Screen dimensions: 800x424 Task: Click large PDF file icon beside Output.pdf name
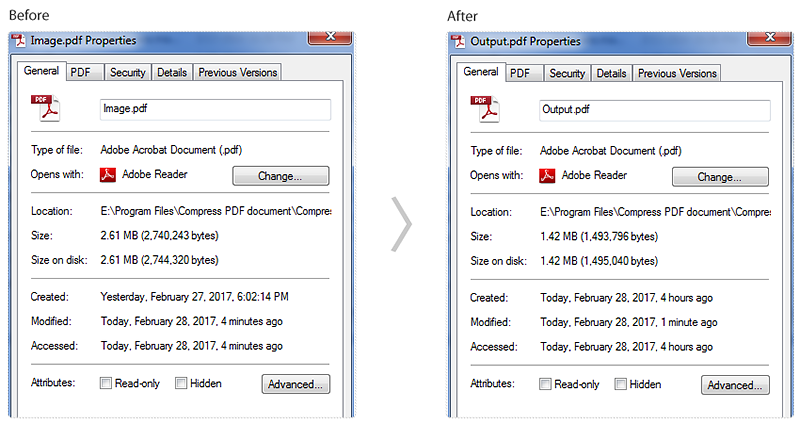pos(485,109)
